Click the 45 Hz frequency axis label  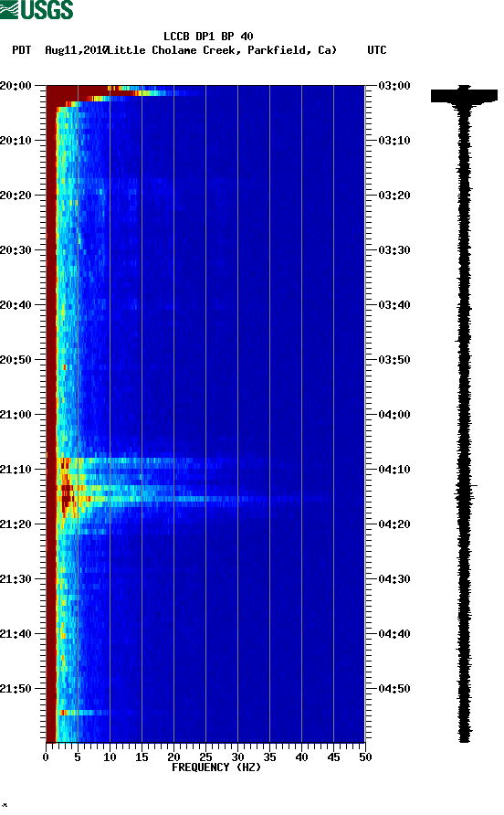point(333,757)
